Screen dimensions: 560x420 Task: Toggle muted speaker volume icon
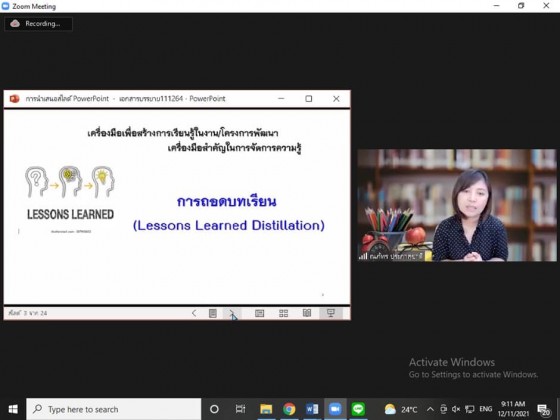click(x=456, y=409)
